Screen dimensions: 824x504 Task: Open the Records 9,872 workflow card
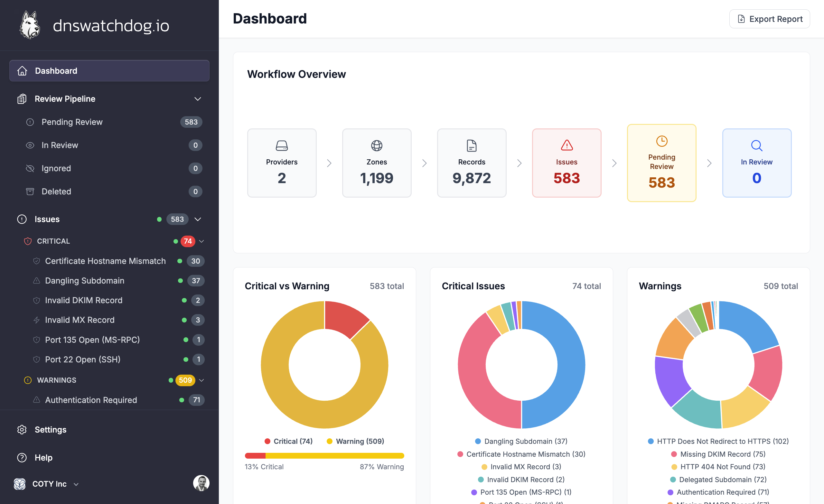click(472, 163)
